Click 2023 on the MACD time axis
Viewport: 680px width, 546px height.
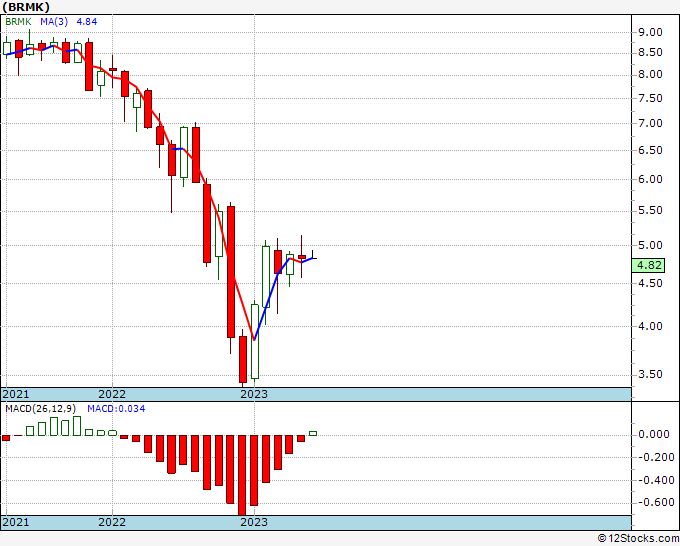click(254, 522)
